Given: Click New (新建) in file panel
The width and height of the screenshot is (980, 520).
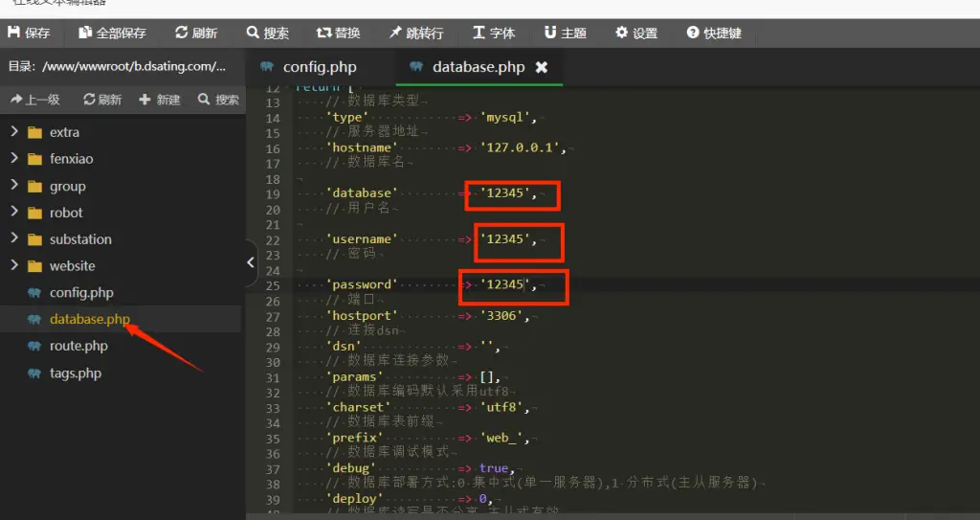Looking at the screenshot, I should tap(160, 100).
